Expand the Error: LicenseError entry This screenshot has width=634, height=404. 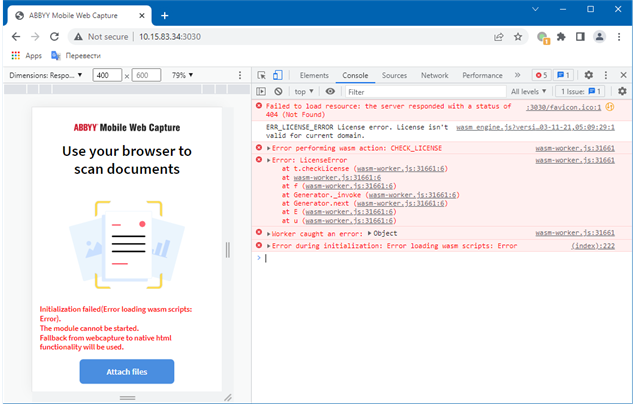pyautogui.click(x=268, y=161)
